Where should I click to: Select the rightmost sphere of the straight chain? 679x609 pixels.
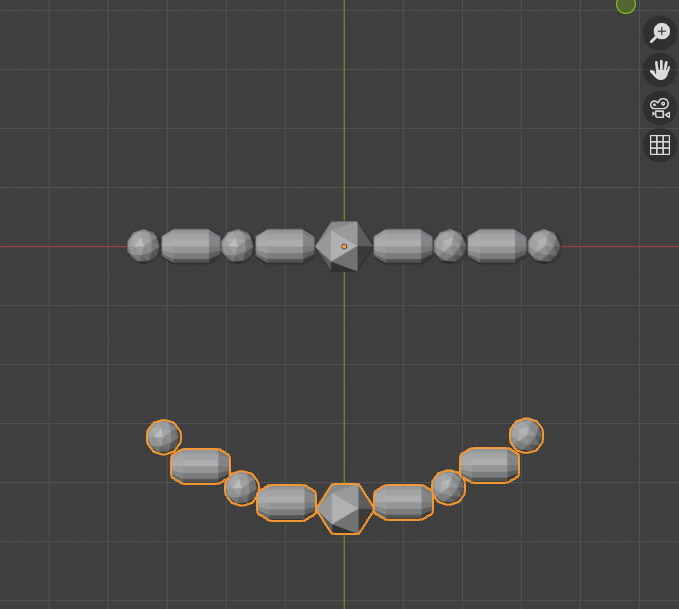point(544,246)
